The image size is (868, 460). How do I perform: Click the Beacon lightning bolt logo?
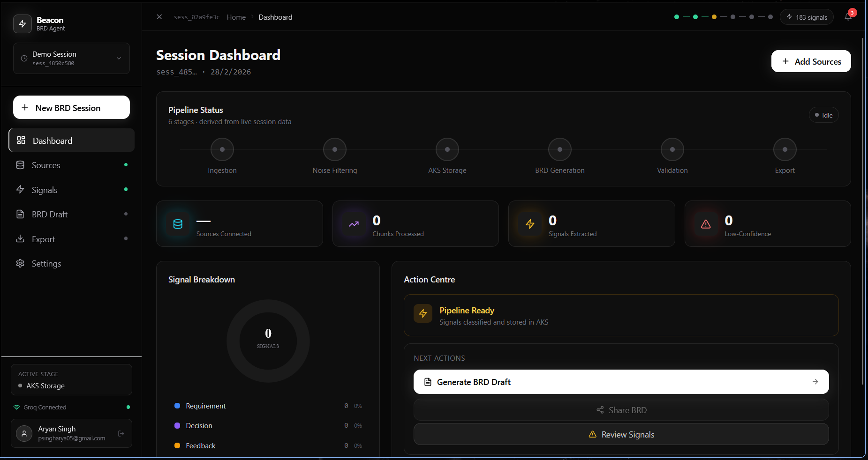23,24
